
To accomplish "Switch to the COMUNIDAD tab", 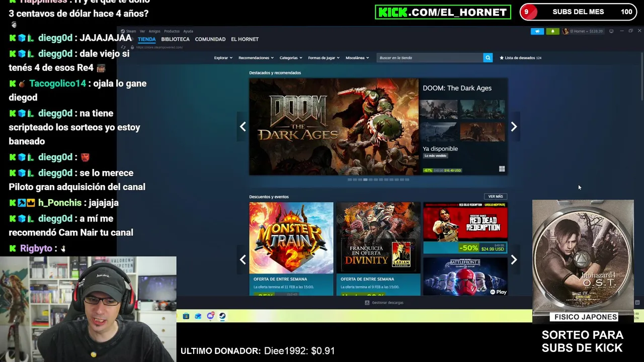I will coord(210,39).
